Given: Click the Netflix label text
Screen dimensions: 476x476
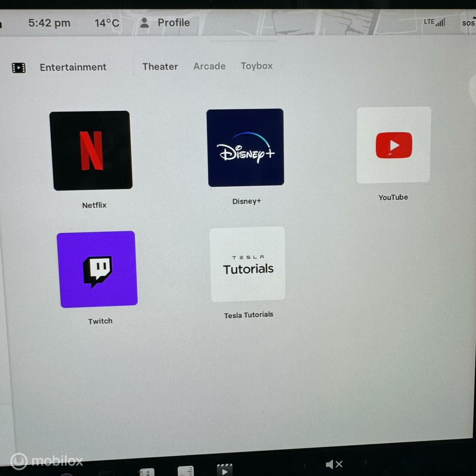Looking at the screenshot, I should (x=94, y=205).
